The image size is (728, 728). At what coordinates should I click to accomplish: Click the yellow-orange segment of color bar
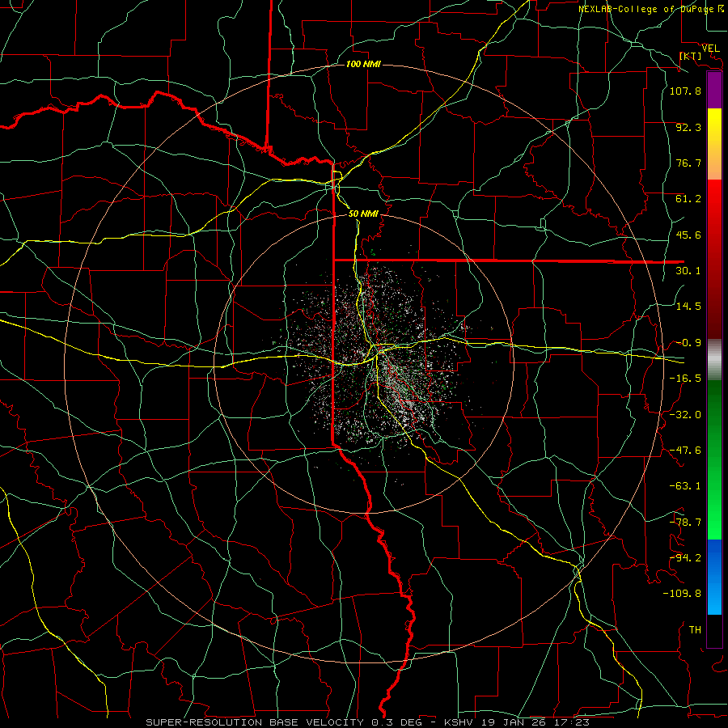714,144
